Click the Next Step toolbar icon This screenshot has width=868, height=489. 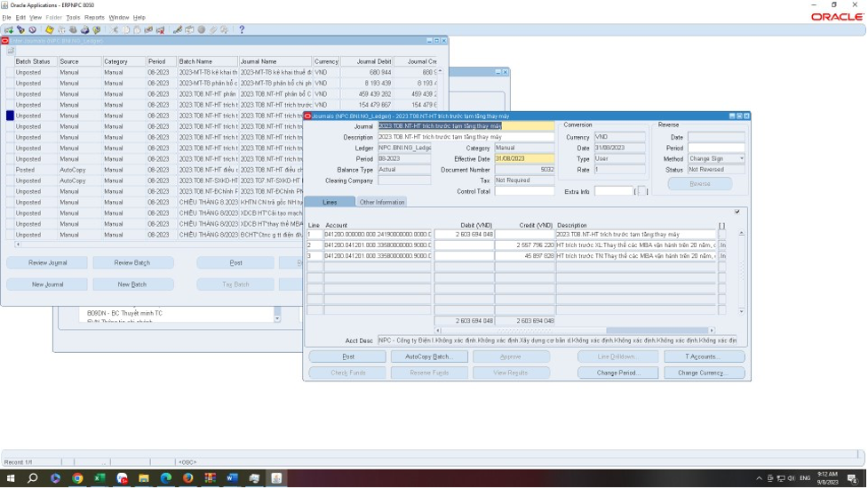pyautogui.click(x=61, y=30)
